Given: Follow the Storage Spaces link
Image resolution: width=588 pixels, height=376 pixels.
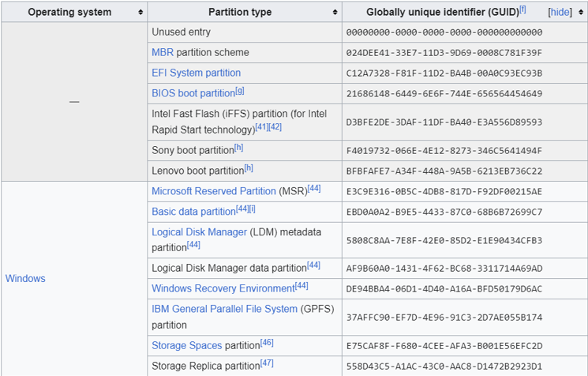Looking at the screenshot, I should (x=186, y=345).
